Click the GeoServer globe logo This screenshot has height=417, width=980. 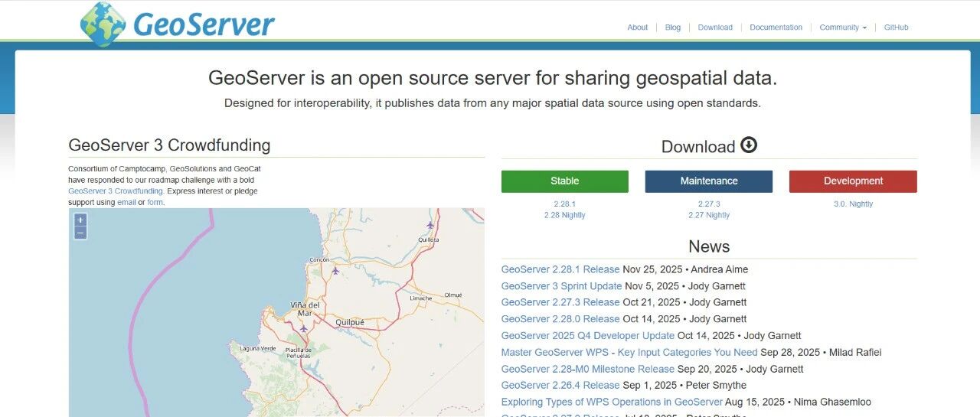pos(103,24)
